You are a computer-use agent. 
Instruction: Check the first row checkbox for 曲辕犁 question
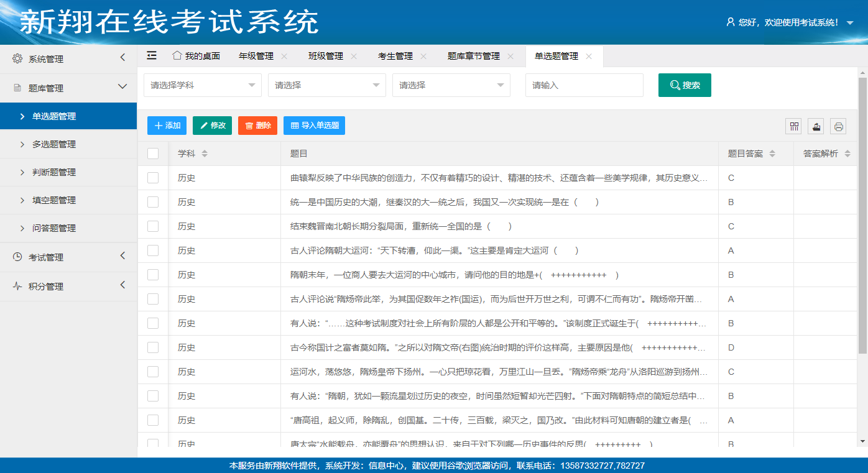(x=153, y=178)
